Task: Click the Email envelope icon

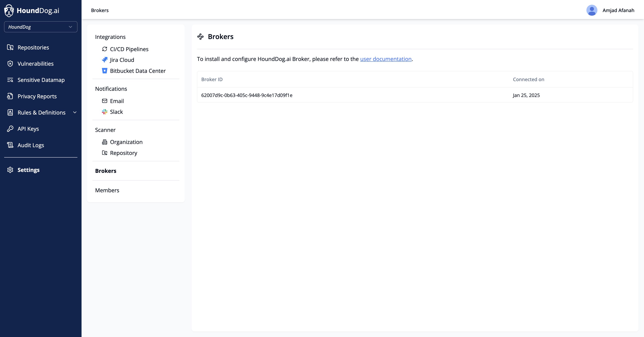Action: [105, 101]
